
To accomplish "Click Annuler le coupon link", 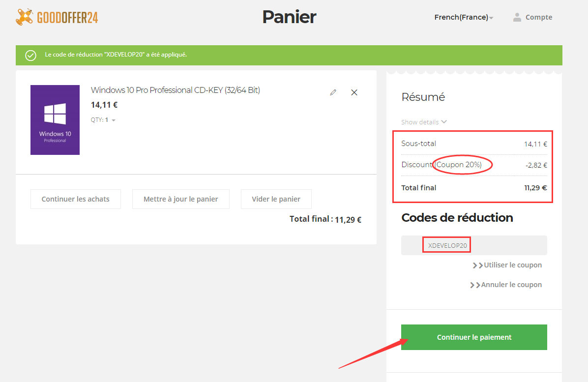I will coord(506,285).
